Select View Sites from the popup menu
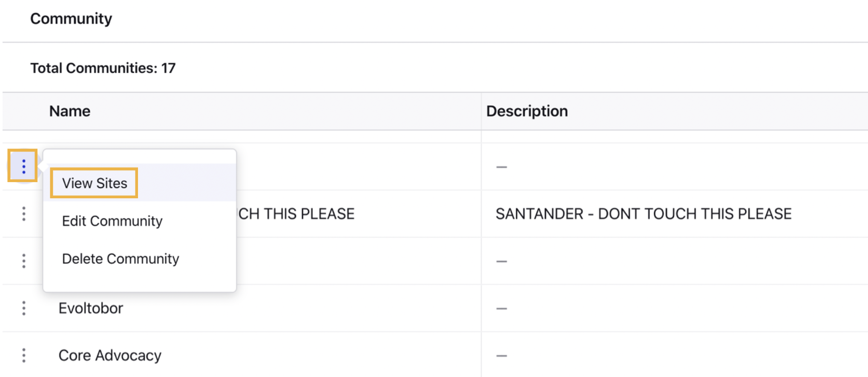The width and height of the screenshot is (868, 377). tap(95, 183)
